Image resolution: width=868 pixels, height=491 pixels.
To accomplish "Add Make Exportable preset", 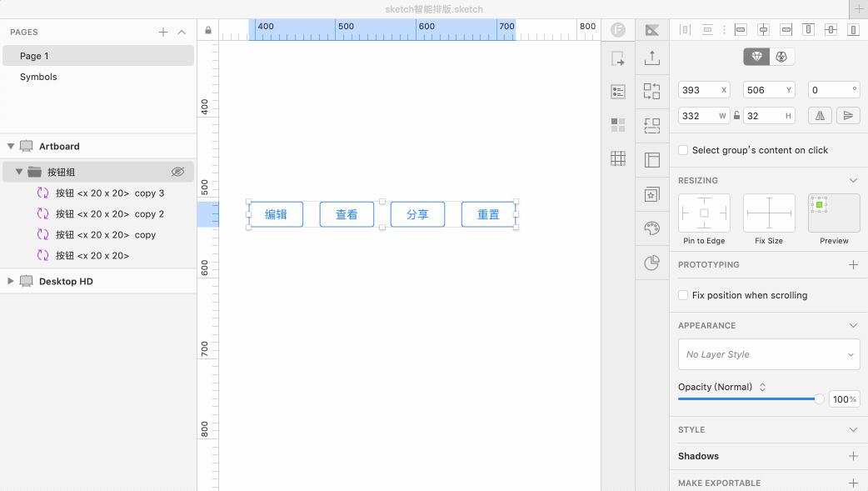I will pos(853,483).
